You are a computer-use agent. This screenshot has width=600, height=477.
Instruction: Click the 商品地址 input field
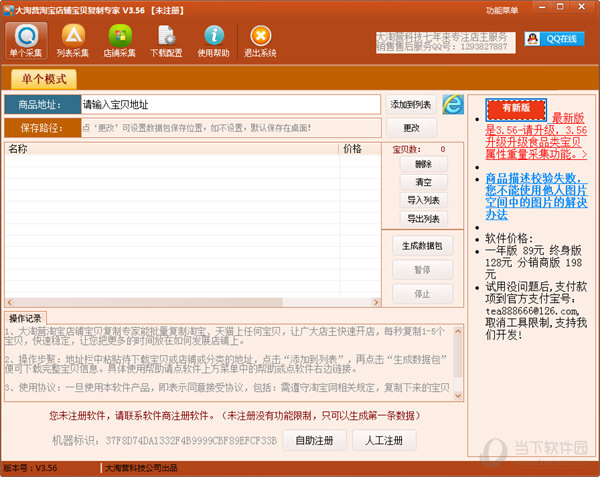[231, 104]
